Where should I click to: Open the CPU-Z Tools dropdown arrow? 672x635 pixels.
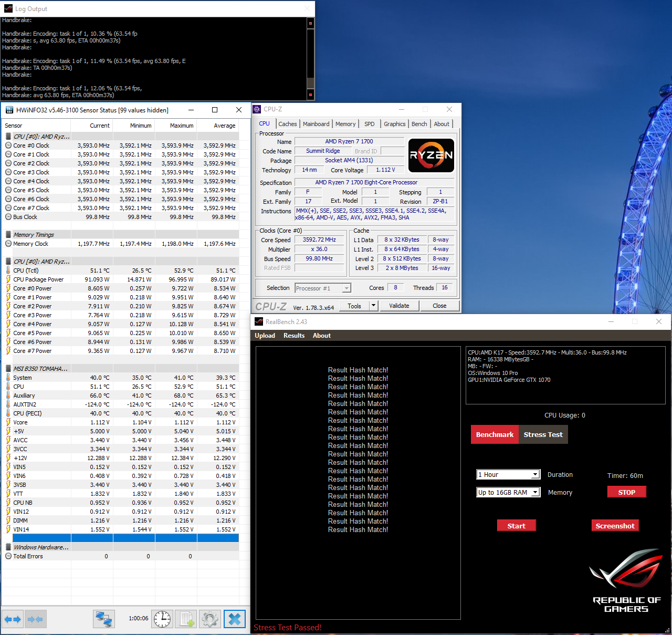coord(373,306)
